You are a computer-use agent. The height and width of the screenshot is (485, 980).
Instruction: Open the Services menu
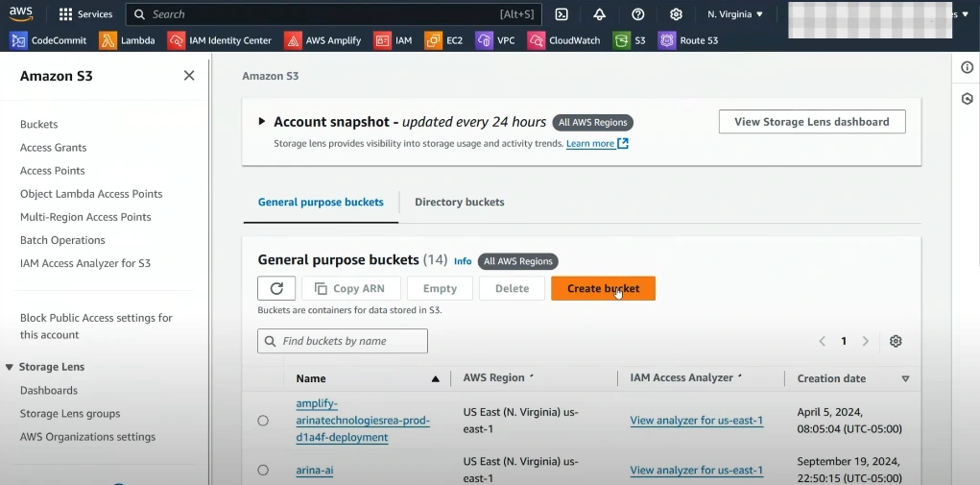tap(85, 14)
